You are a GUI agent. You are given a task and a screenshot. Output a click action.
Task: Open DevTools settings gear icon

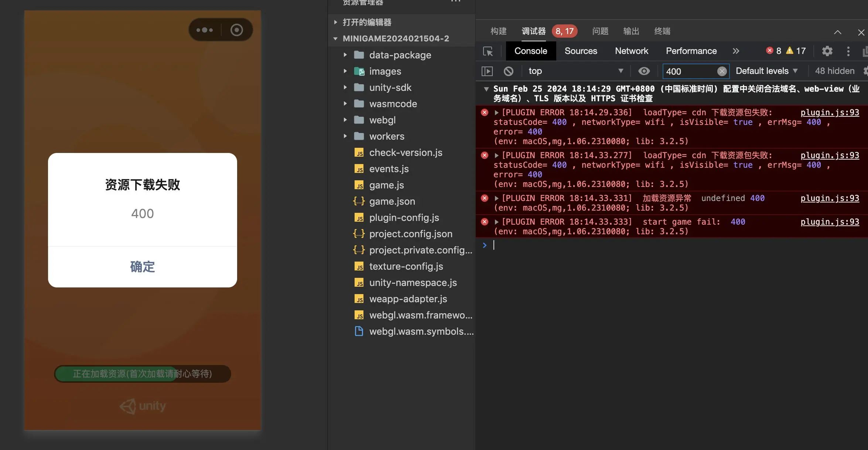pyautogui.click(x=827, y=51)
